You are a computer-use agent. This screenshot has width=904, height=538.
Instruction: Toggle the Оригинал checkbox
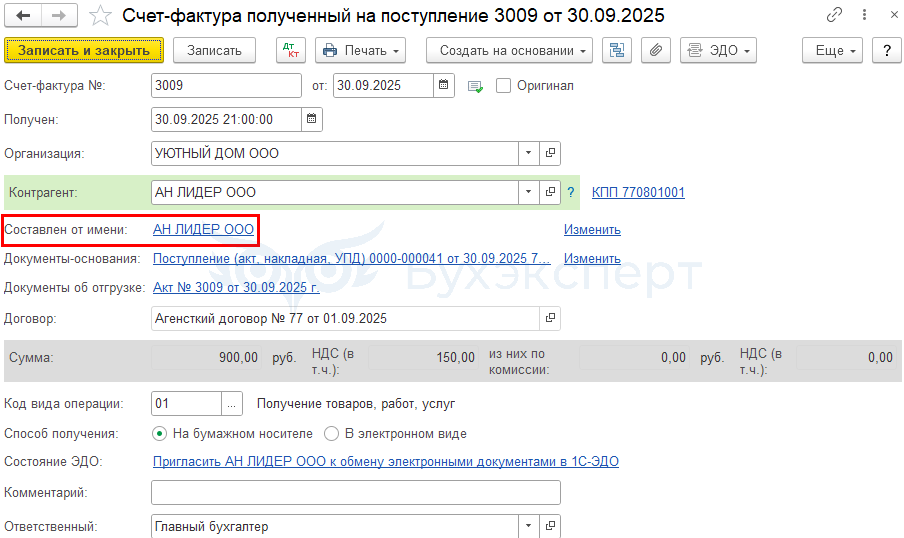pyautogui.click(x=503, y=85)
